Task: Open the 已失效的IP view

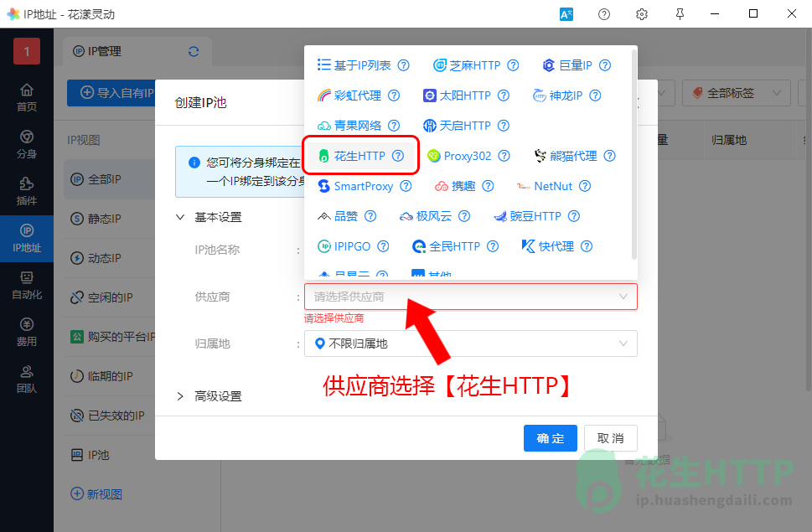Action: [x=110, y=415]
